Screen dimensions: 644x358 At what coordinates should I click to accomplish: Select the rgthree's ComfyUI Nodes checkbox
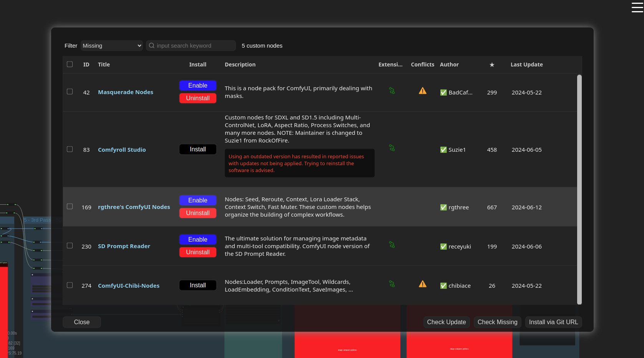pos(70,206)
